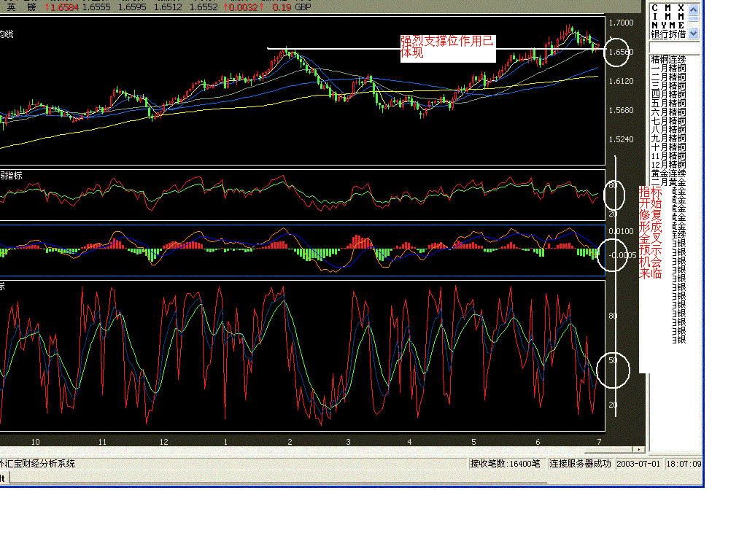Viewport: 747px width, 560px height.
Task: Click the circle around the 50 level
Action: (x=612, y=369)
